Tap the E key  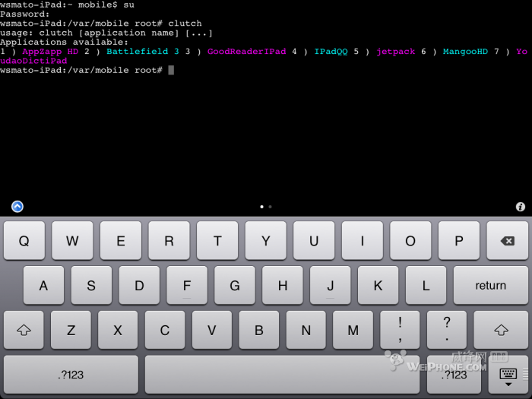tap(121, 241)
